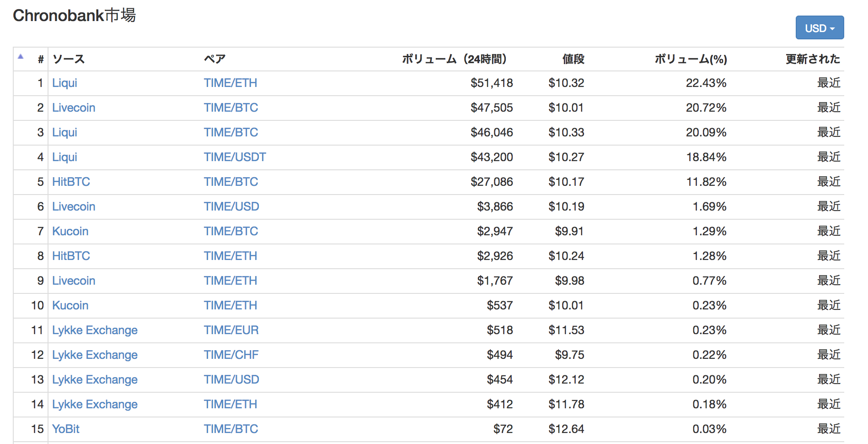
Task: Open TIME/BTC pair in row 2
Action: (x=231, y=108)
